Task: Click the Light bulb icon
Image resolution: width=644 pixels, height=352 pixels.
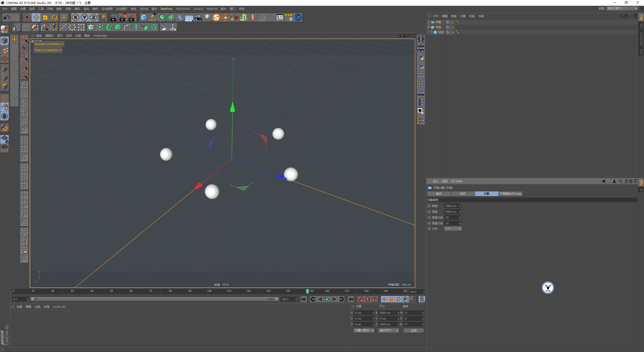Action: tap(207, 17)
